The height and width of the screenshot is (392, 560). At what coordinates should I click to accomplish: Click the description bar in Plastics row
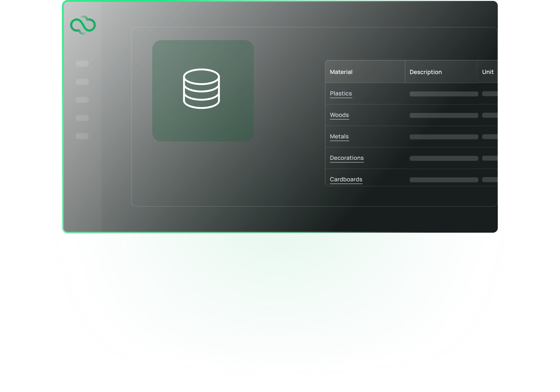tap(443, 94)
